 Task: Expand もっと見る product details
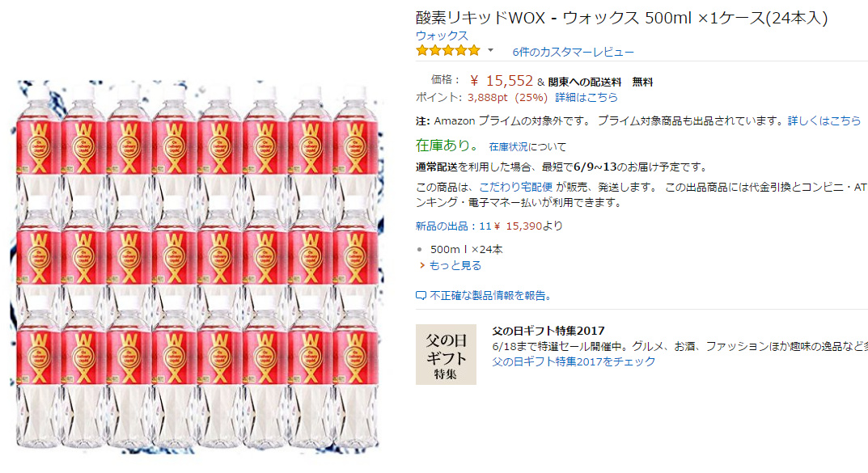click(x=455, y=265)
